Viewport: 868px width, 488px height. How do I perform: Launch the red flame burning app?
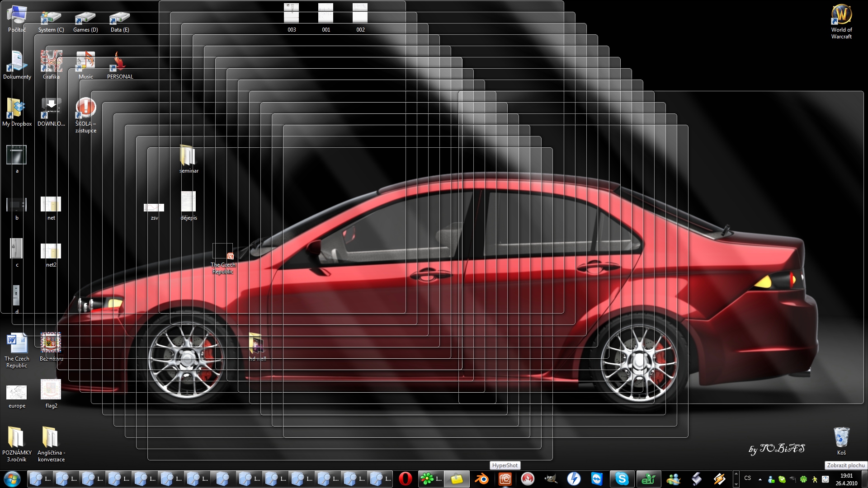[x=528, y=479]
